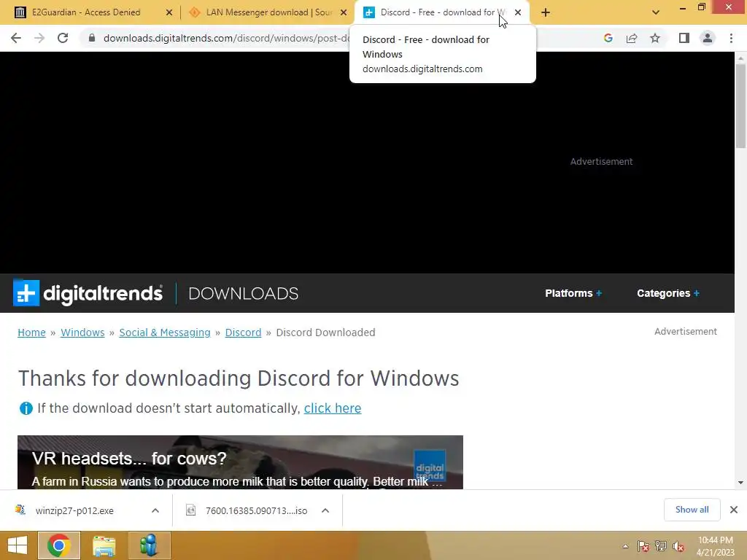
Task: Click the Google icon in address bar
Action: pos(608,38)
